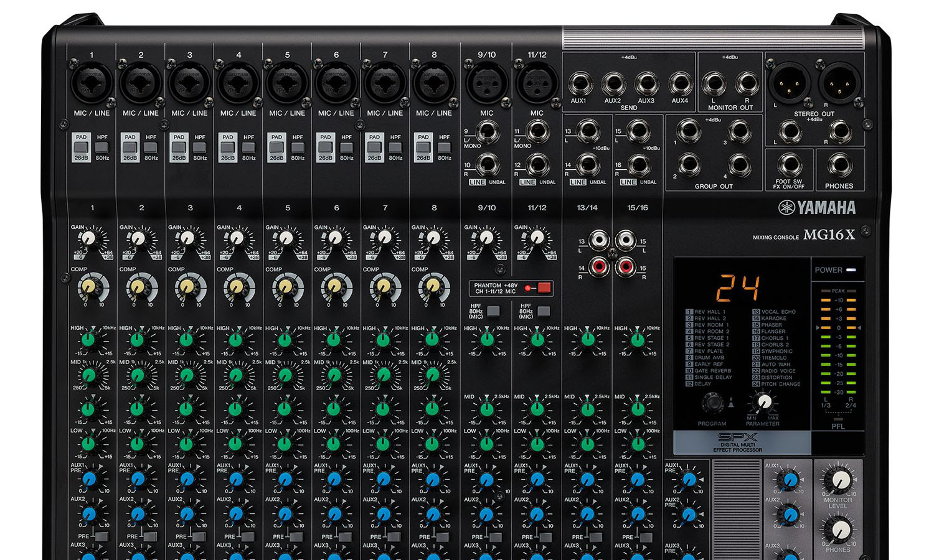Screen dimensions: 934x560
Task: Click the AUX1 SEND output jack
Action: click(579, 83)
